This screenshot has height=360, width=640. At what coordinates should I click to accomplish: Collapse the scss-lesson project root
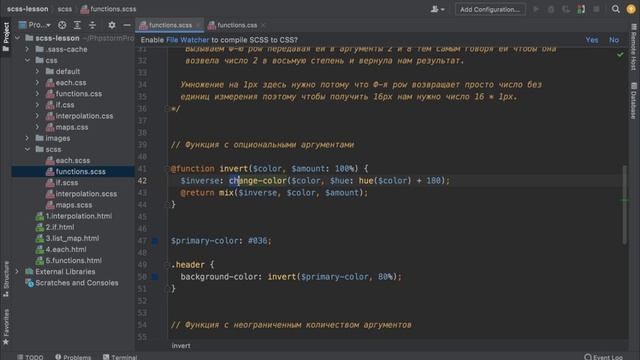17,38
